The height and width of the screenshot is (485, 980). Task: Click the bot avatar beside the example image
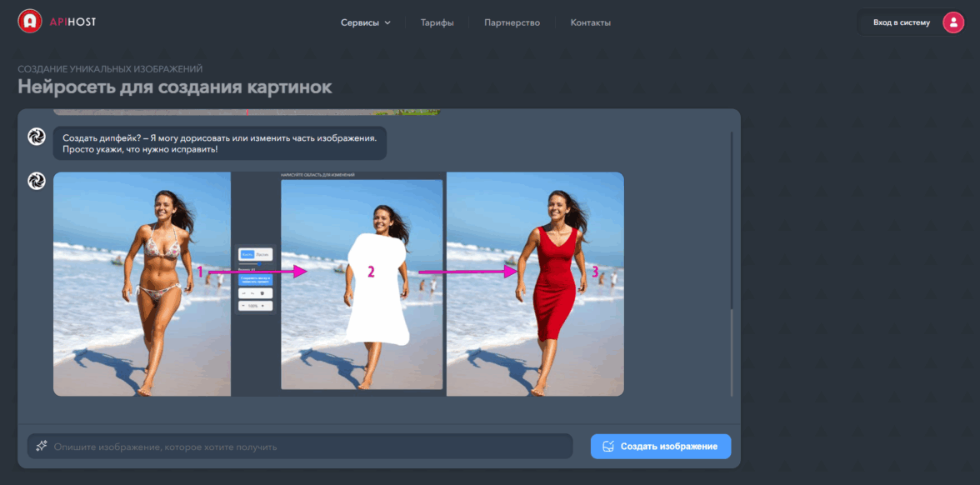point(37,181)
